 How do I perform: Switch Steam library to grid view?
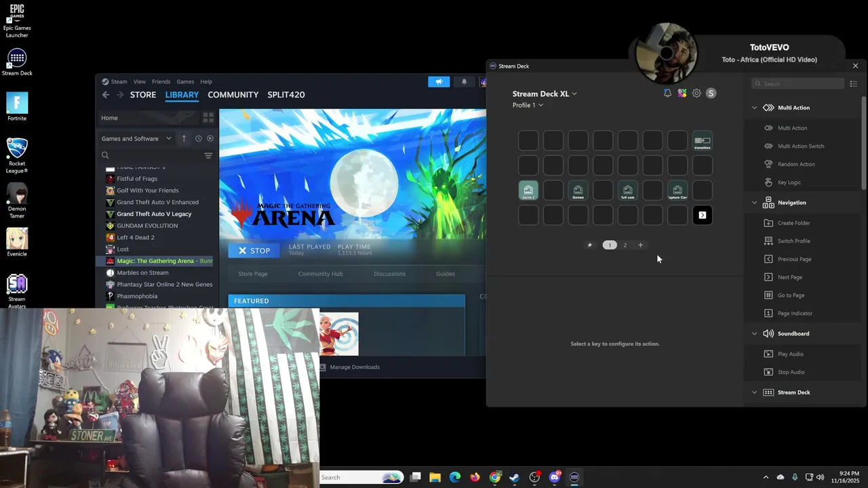click(208, 117)
